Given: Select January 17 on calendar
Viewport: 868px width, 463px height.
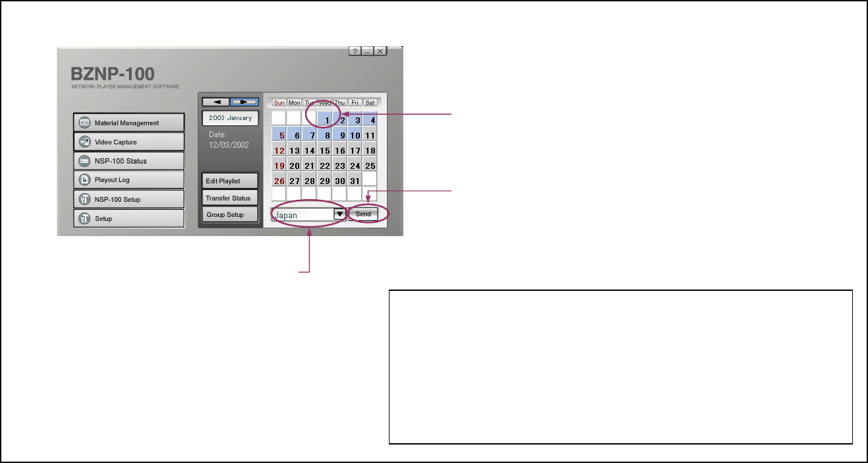Looking at the screenshot, I should click(355, 148).
